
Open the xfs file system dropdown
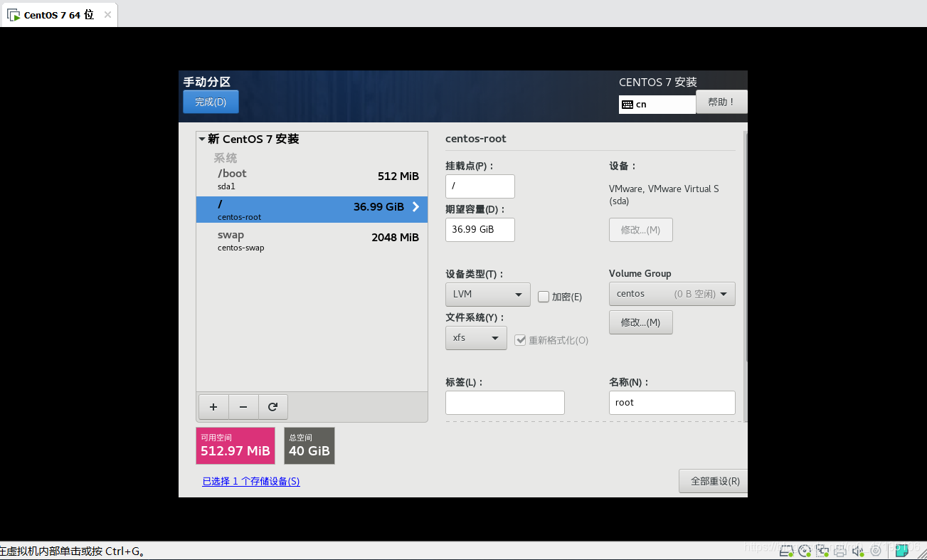click(476, 337)
